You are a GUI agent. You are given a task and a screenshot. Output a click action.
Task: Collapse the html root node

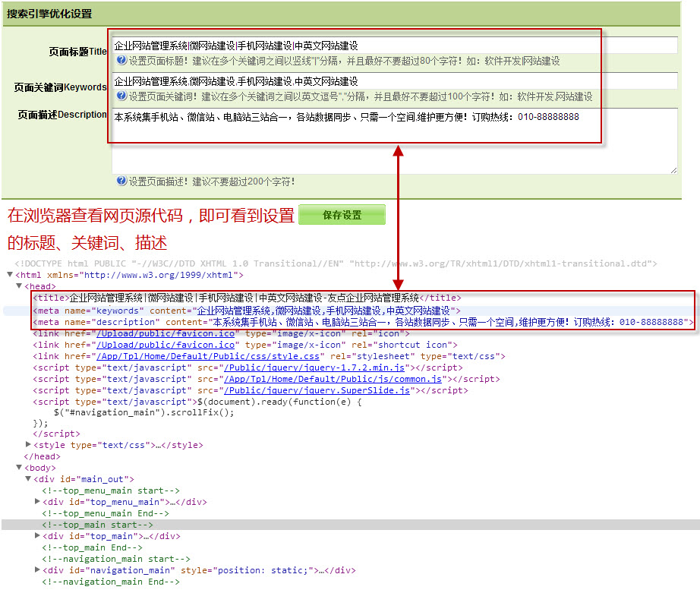pos(10,275)
